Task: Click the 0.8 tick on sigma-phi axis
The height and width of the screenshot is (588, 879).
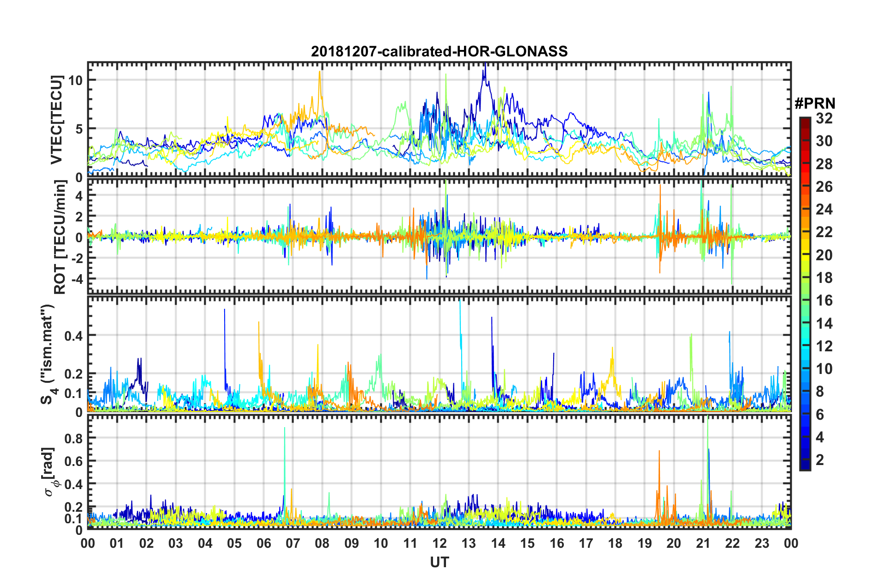Action: click(73, 437)
